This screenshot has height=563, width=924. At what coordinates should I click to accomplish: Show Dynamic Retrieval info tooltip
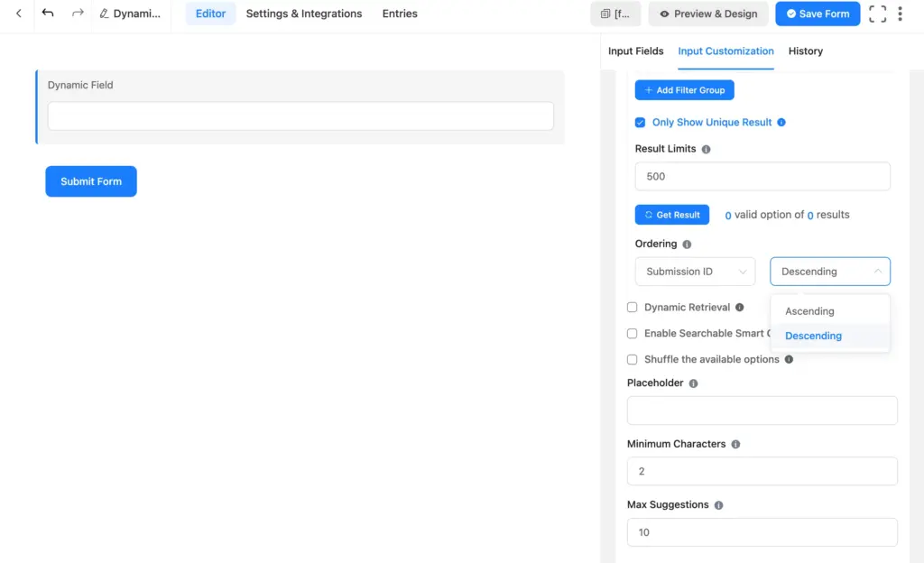pyautogui.click(x=740, y=308)
